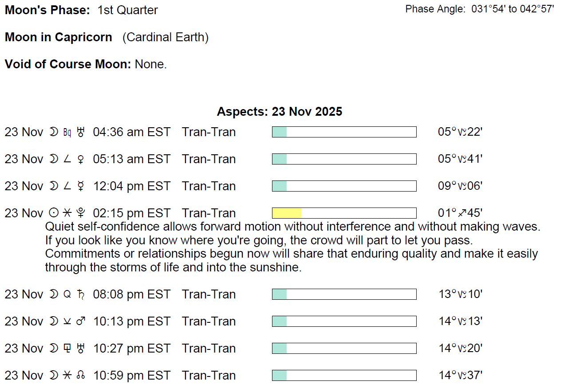Click the biquintile symbol in the 04:36 am row
This screenshot has width=564, height=392.
(67, 132)
